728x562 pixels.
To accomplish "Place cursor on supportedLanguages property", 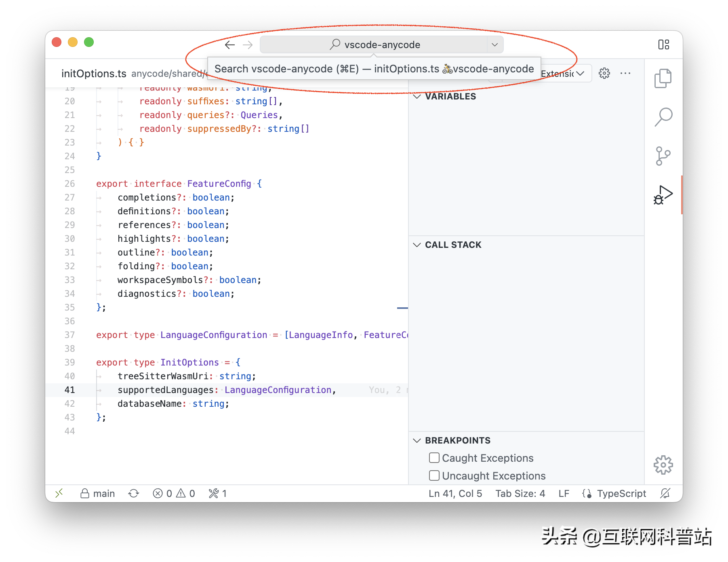I will [x=165, y=390].
